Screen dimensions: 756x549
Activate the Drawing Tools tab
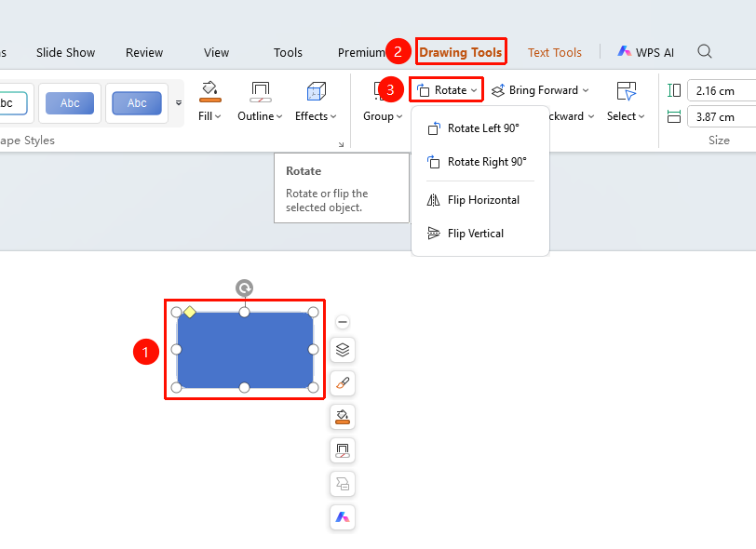pos(461,52)
